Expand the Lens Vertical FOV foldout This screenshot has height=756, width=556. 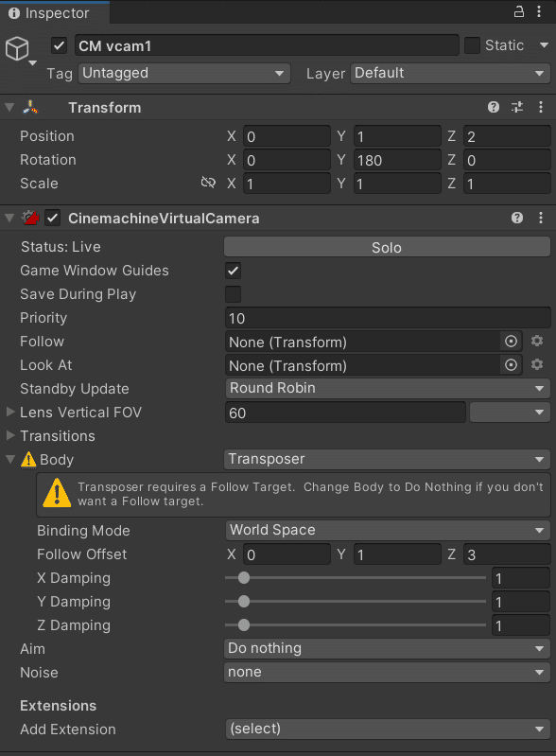tap(10, 412)
